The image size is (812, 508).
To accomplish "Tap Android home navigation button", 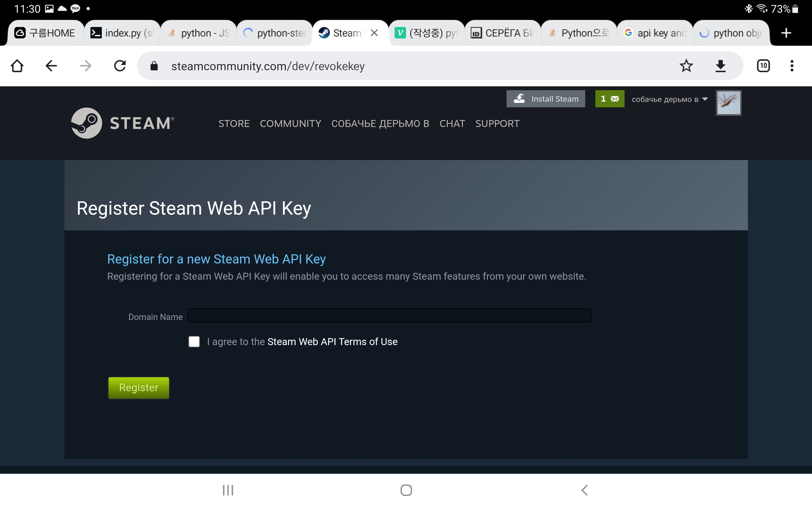I will tap(406, 490).
